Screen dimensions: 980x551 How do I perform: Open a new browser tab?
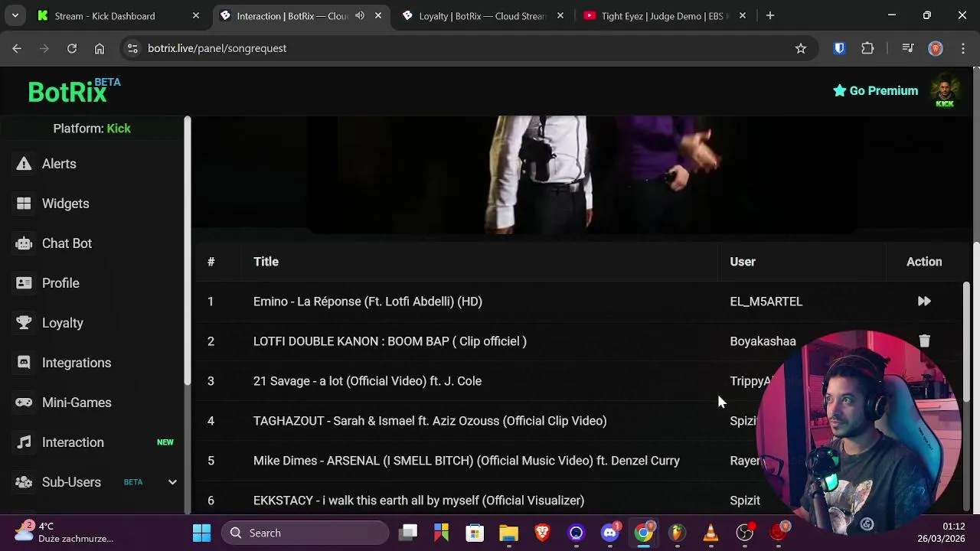[770, 16]
